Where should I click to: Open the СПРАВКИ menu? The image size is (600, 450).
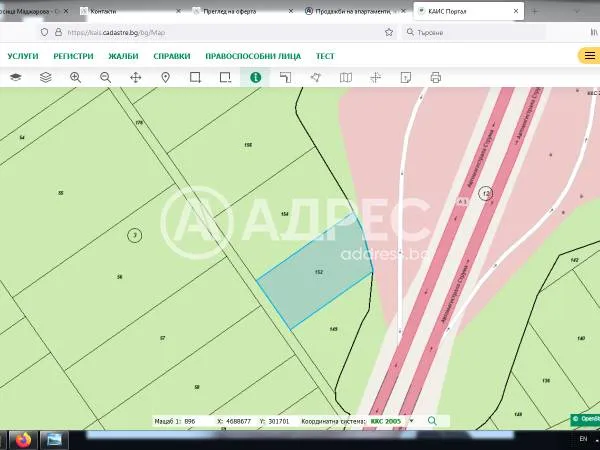coord(172,56)
